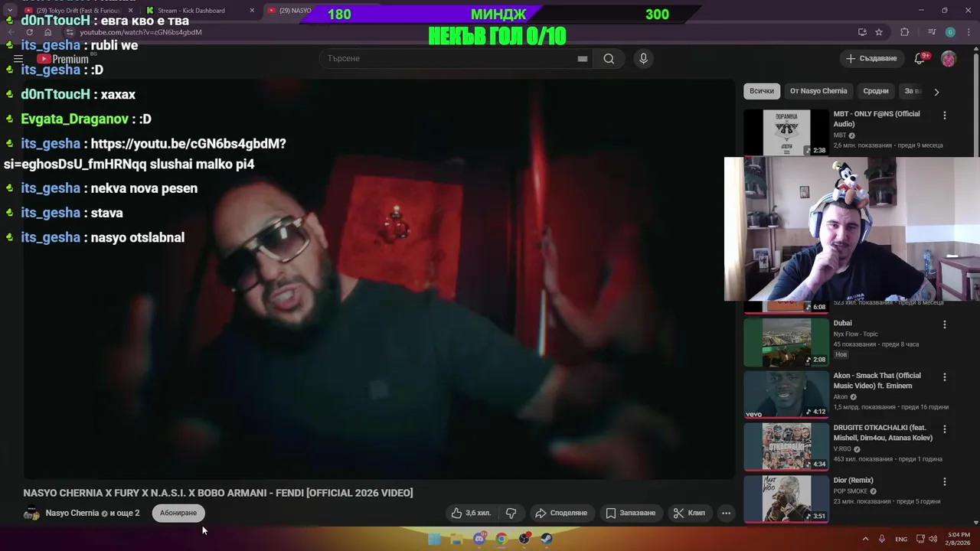Viewport: 980px width, 551px height.
Task: Click Akon channel name under video
Action: [841, 396]
